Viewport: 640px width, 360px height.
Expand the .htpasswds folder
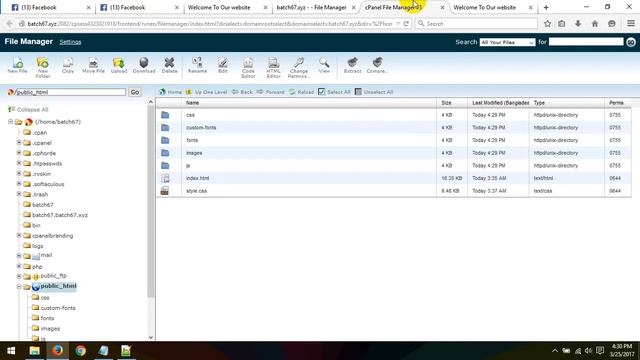click(19, 163)
